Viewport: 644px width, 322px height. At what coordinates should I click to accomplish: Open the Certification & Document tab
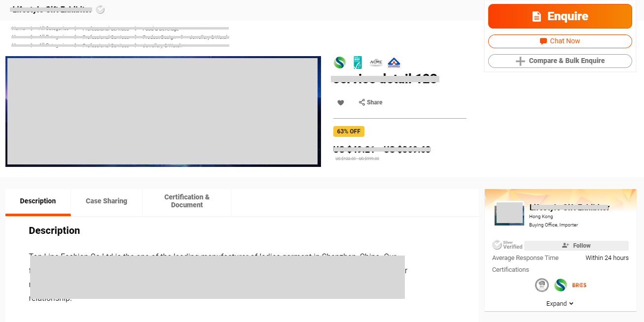[187, 201]
